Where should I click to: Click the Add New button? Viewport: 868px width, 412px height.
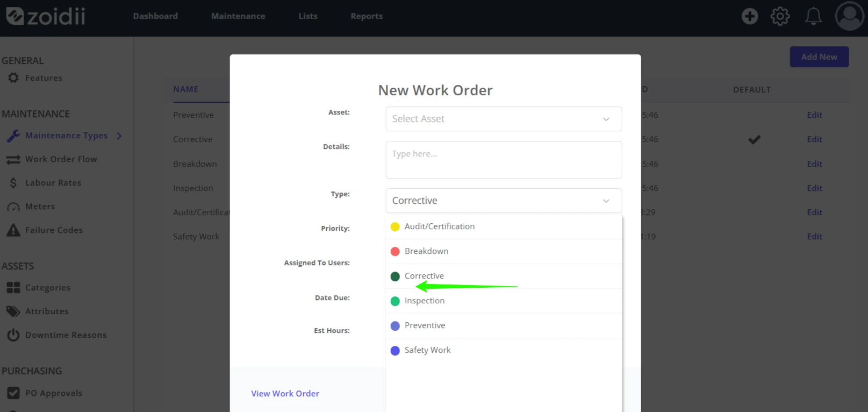[x=819, y=57]
